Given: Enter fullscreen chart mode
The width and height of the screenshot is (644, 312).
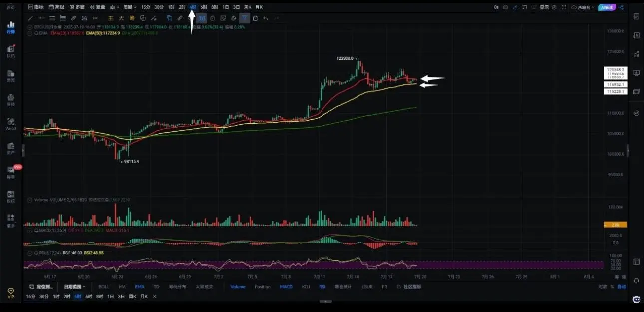Looking at the screenshot, I should click(564, 7).
